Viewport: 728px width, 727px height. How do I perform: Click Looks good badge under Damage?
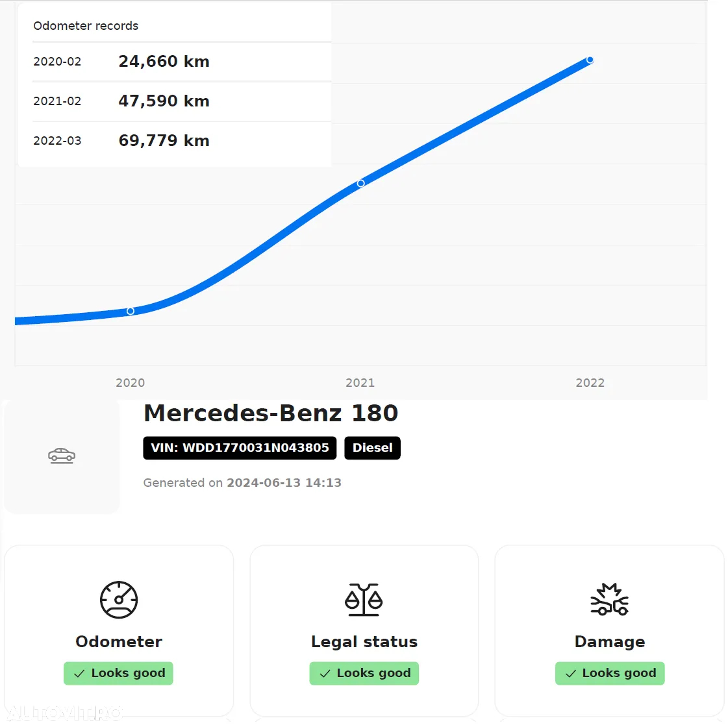click(x=610, y=673)
